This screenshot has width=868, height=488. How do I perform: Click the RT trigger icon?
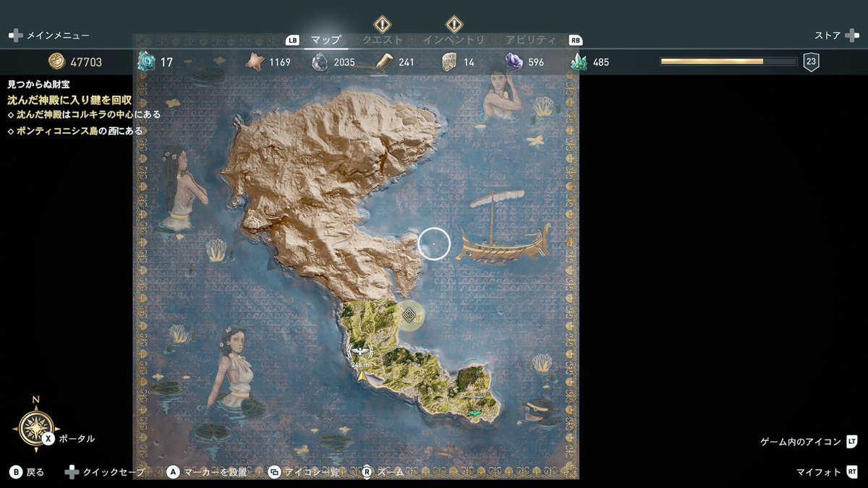pyautogui.click(x=851, y=472)
